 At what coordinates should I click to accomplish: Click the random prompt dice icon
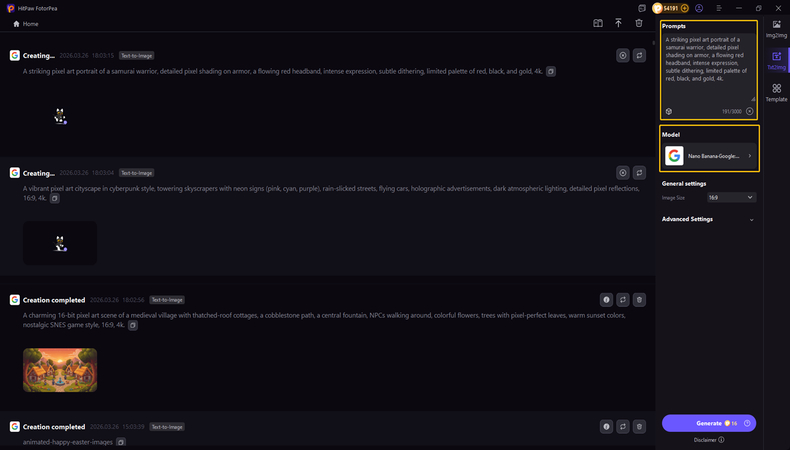669,112
